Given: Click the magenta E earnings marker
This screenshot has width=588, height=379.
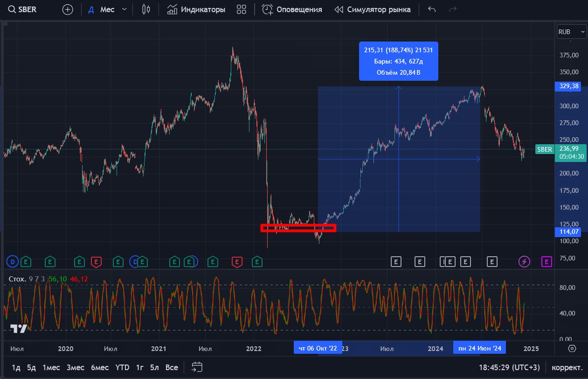Looking at the screenshot, I should (546, 261).
